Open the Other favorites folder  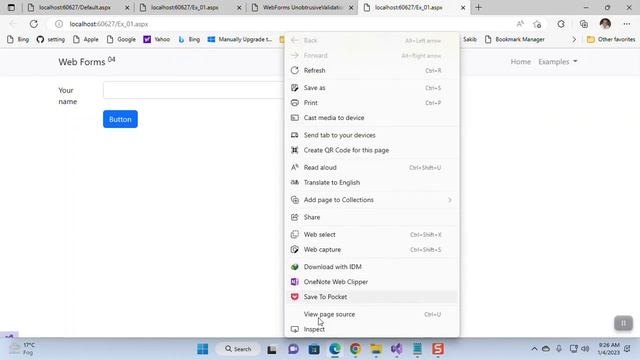(611, 40)
